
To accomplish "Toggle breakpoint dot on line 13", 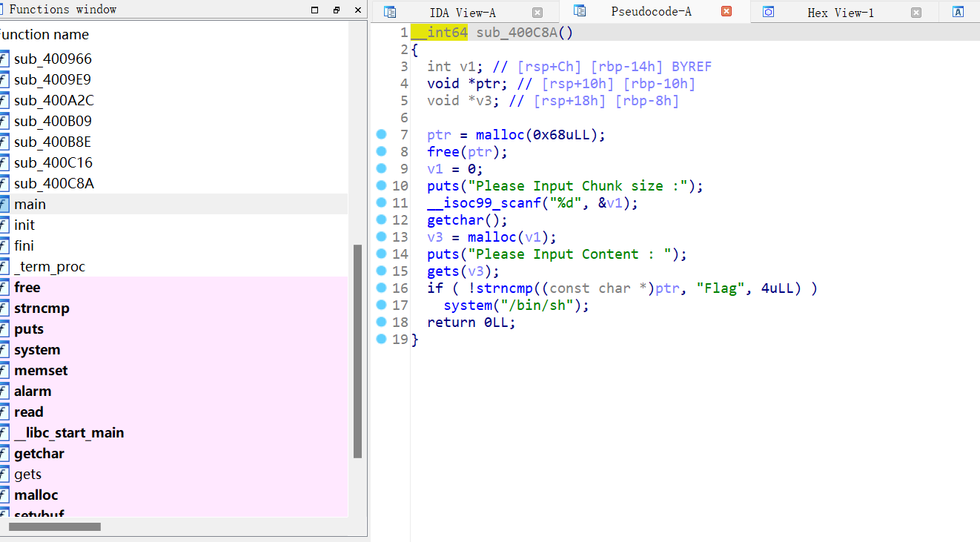I will click(381, 237).
